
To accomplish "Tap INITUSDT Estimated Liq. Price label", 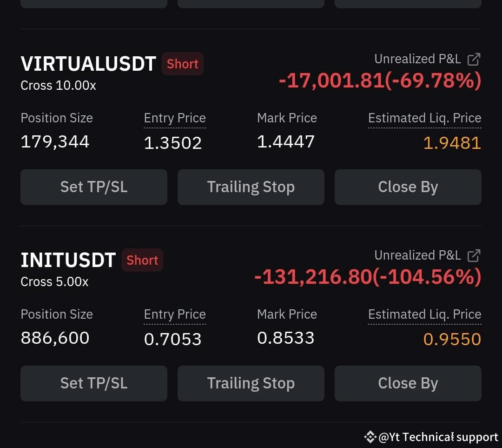I will 424,314.
